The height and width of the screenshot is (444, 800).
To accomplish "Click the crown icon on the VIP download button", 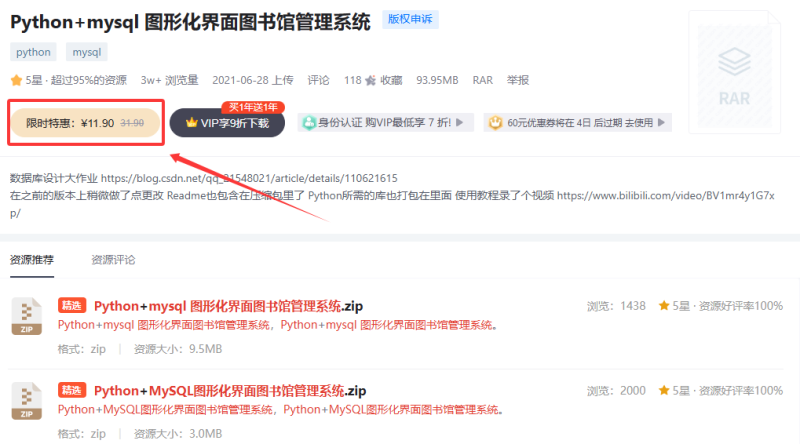I will coord(191,122).
